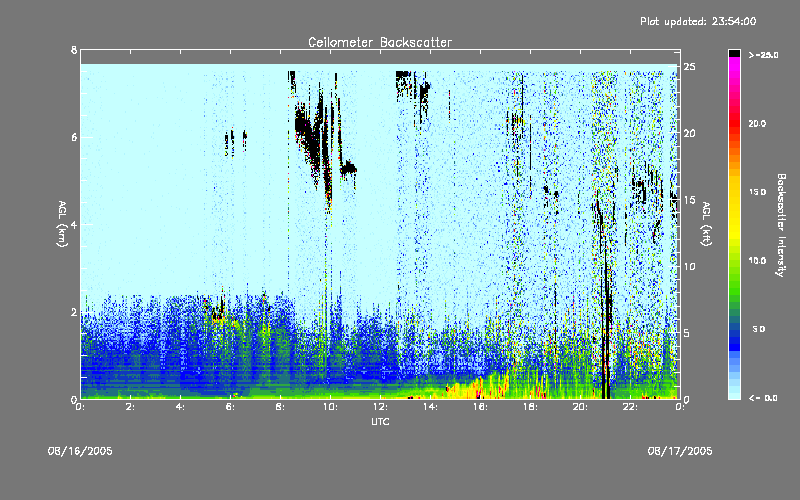
Task: Click the UTC x-axis label
Action: tap(380, 421)
